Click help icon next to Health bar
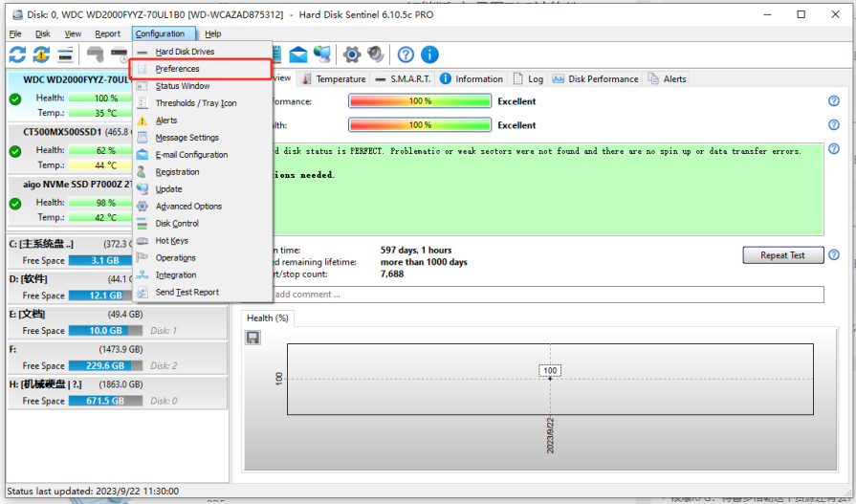Image resolution: width=856 pixels, height=504 pixels. (834, 125)
